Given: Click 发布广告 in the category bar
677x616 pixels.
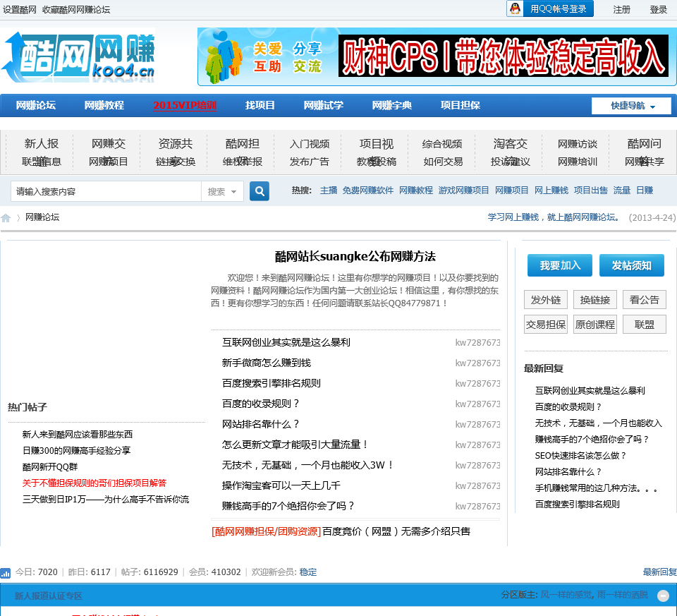Looking at the screenshot, I should pos(309,162).
